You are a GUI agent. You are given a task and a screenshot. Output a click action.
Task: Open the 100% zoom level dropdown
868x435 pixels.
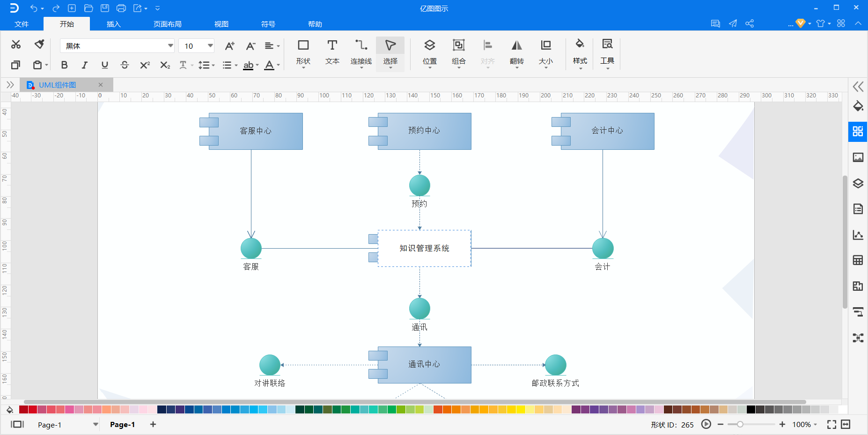[x=804, y=424]
